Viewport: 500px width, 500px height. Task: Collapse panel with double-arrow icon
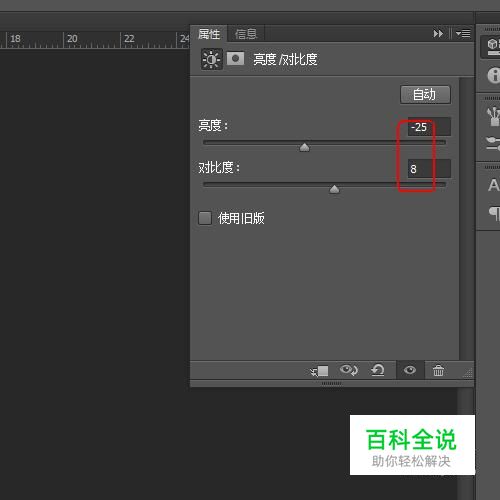tap(438, 33)
